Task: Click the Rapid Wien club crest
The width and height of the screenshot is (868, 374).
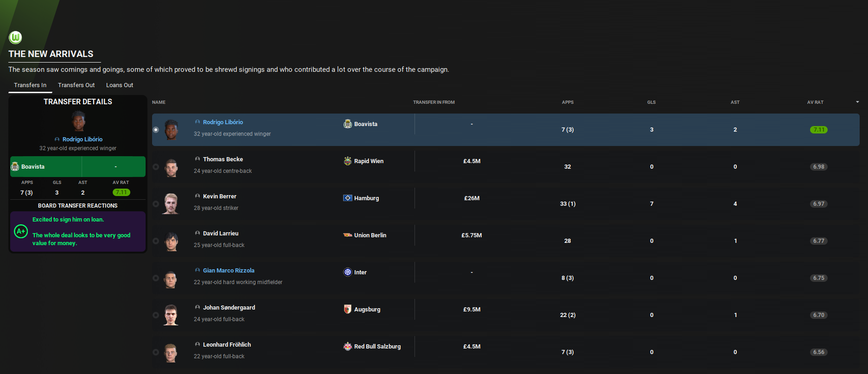Action: (348, 161)
